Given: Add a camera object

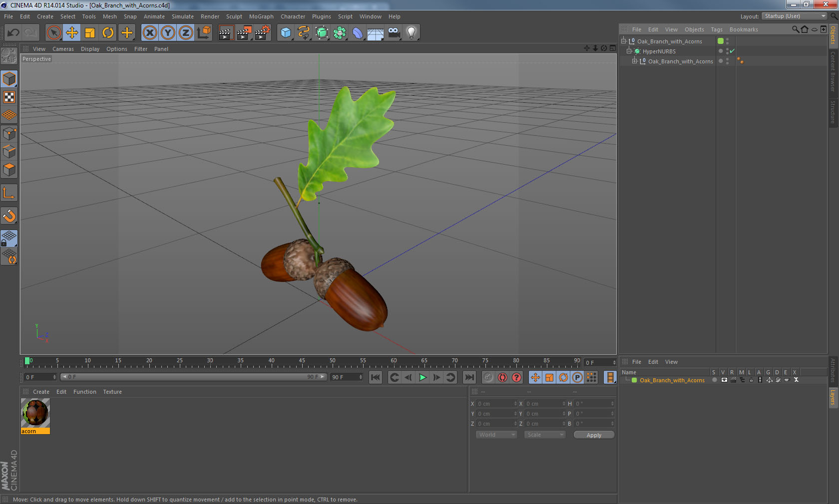Looking at the screenshot, I should tap(394, 33).
